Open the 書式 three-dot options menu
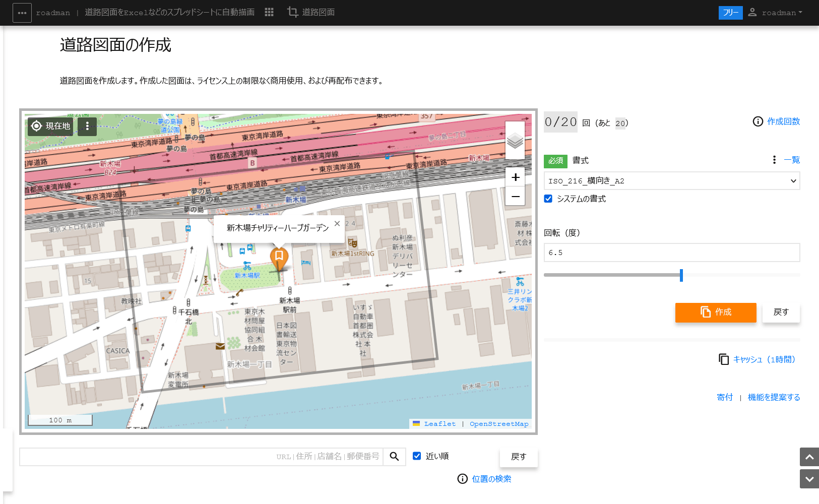 click(774, 160)
